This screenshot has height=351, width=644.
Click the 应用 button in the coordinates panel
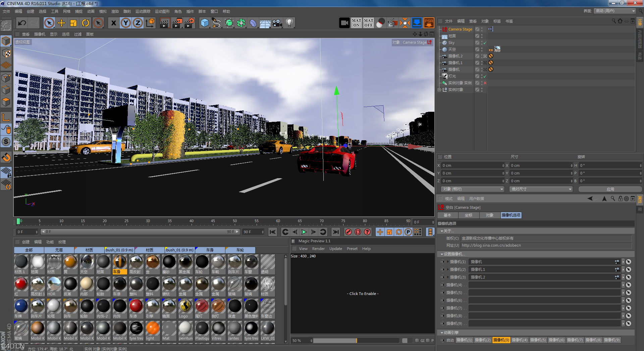coord(610,189)
